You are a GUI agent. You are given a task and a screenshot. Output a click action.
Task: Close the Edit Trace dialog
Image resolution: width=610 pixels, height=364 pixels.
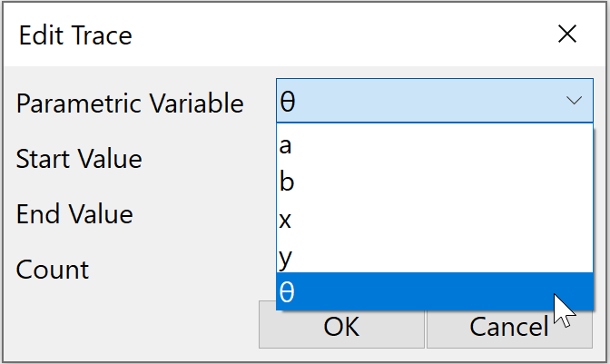coord(567,34)
